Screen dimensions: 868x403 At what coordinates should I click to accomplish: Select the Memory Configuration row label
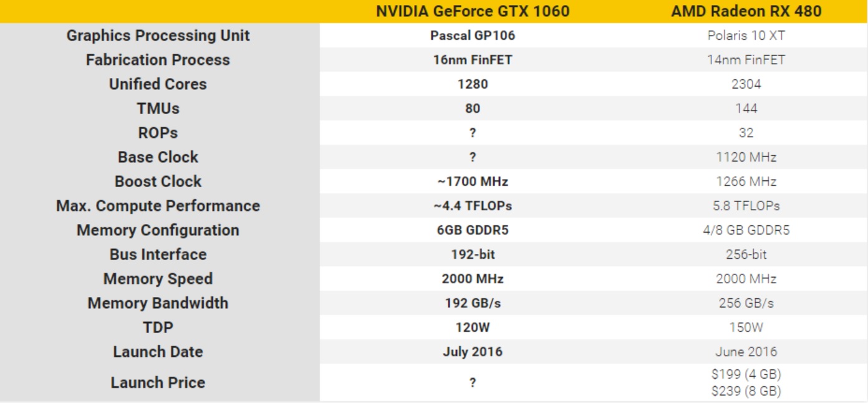pos(158,230)
